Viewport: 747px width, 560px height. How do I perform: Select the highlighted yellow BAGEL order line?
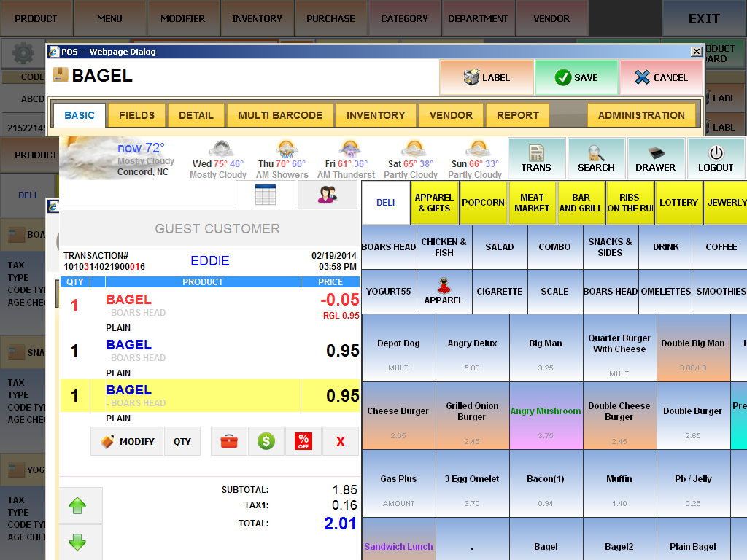click(x=210, y=396)
